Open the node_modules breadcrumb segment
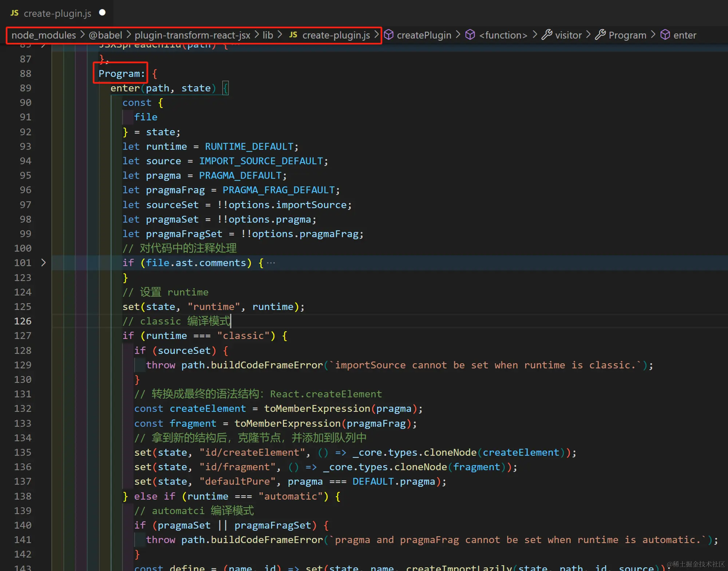Image resolution: width=728 pixels, height=571 pixels. [44, 35]
